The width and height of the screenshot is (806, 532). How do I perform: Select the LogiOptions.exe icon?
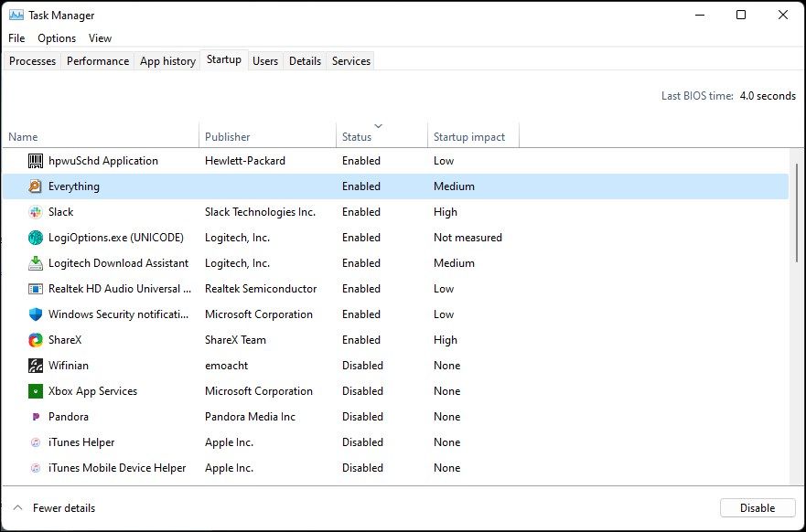pos(34,237)
